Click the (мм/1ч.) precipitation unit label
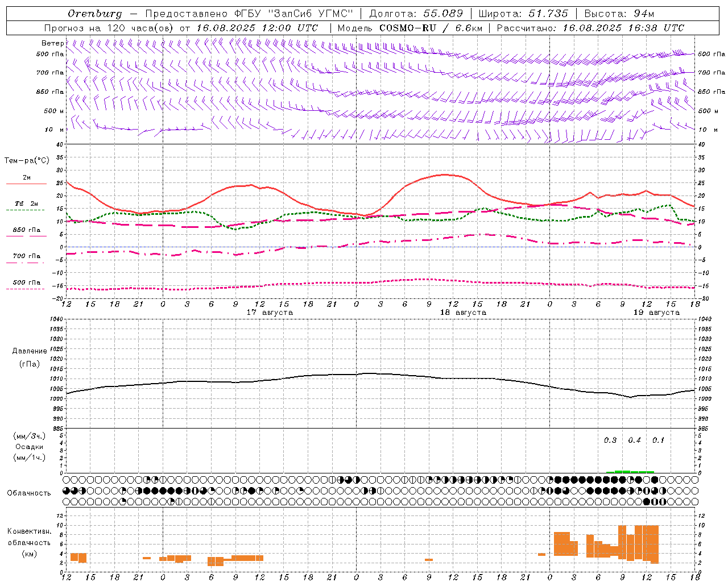The width and height of the screenshot is (728, 582). (30, 458)
